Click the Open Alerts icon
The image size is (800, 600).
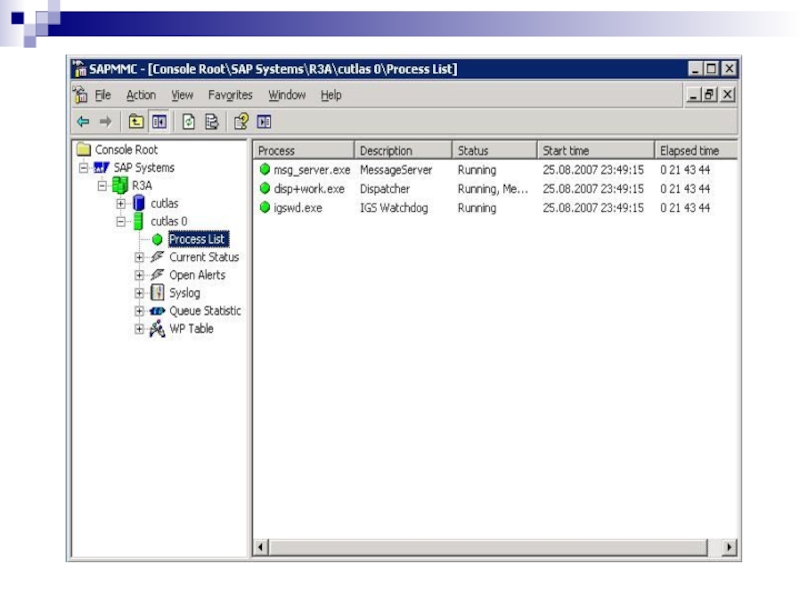(x=157, y=274)
